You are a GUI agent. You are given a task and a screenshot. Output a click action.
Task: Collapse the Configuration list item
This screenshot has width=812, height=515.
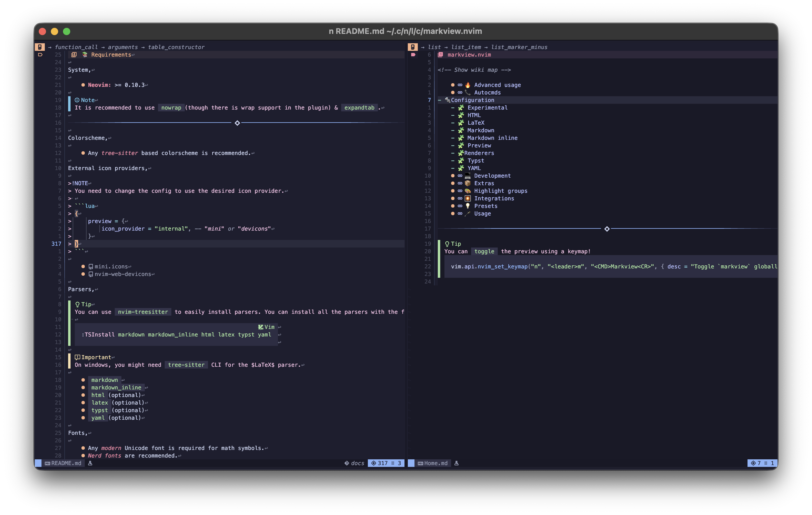click(439, 100)
